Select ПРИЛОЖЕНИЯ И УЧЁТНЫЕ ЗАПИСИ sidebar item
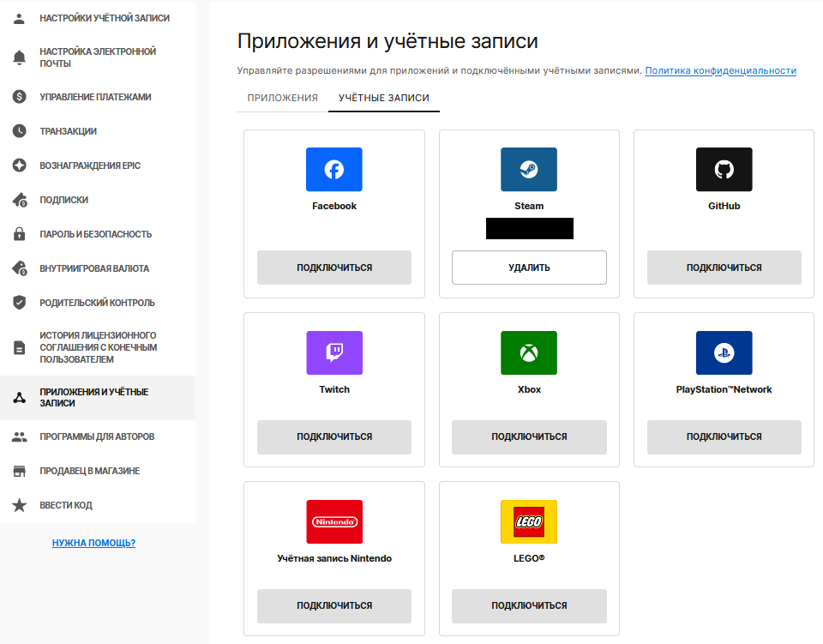This screenshot has height=644, width=823. [98, 398]
